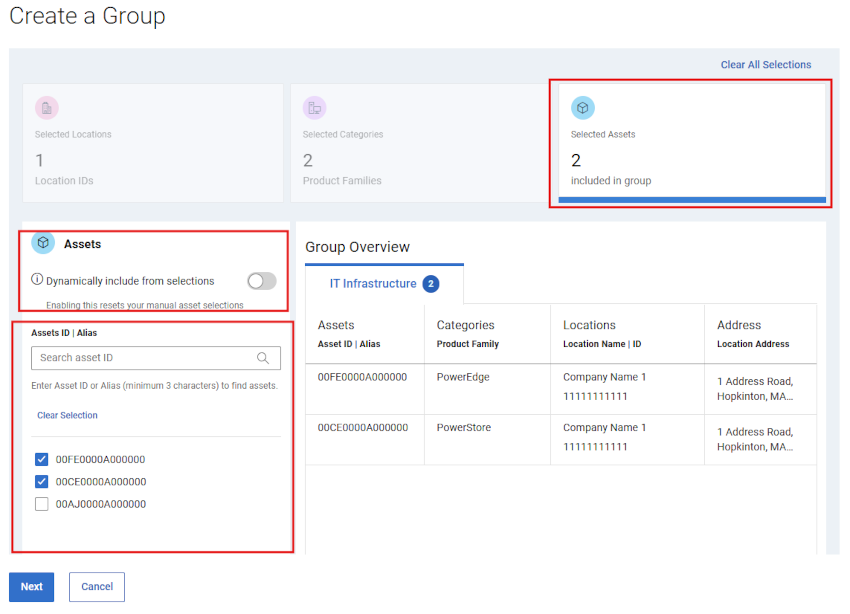Click the info icon beside Dynamically include
The width and height of the screenshot is (850, 614).
tap(37, 280)
